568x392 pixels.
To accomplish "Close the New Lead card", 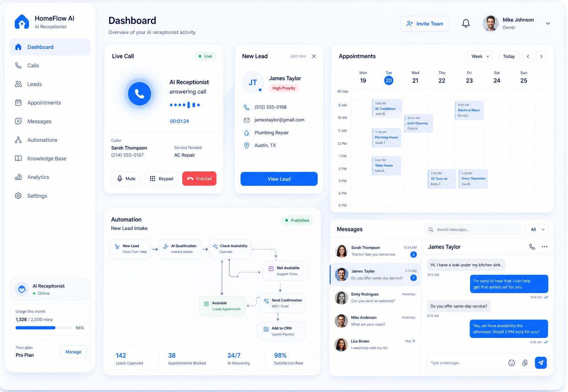I will pos(314,56).
